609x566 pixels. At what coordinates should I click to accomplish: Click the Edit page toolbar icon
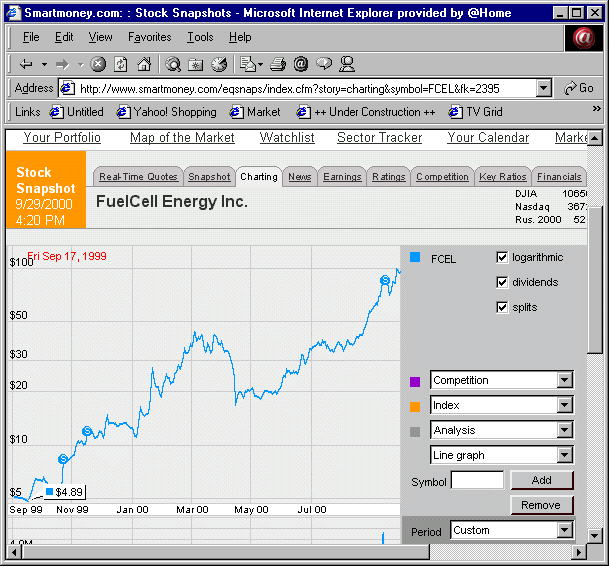pyautogui.click(x=247, y=64)
